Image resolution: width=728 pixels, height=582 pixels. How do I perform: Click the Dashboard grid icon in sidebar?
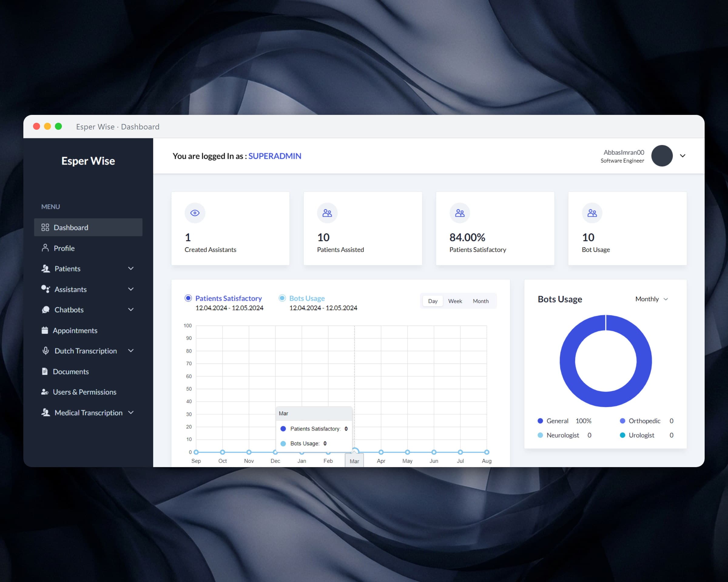coord(45,227)
